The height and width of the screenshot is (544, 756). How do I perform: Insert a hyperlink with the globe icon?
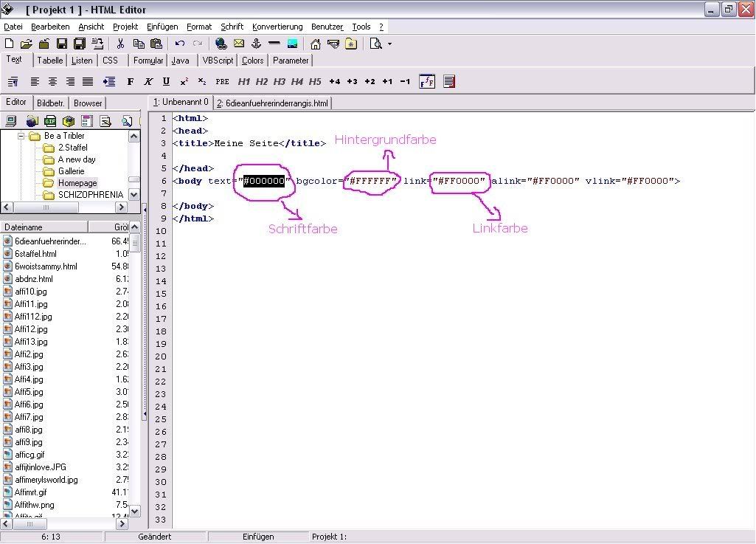pos(221,44)
